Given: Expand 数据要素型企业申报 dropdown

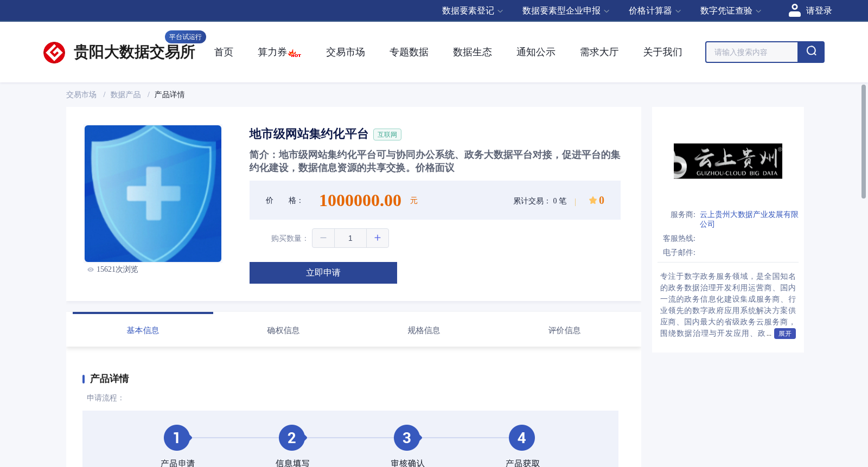Looking at the screenshot, I should (x=566, y=11).
